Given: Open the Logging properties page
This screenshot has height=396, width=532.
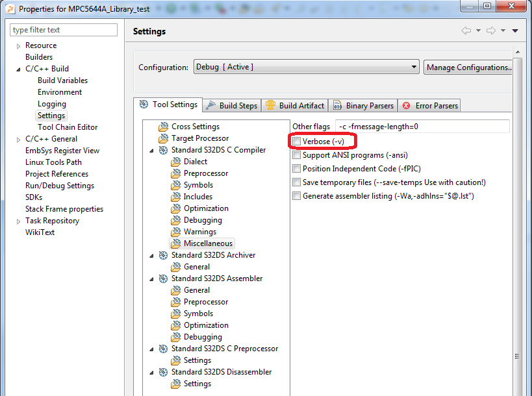Looking at the screenshot, I should coord(52,104).
